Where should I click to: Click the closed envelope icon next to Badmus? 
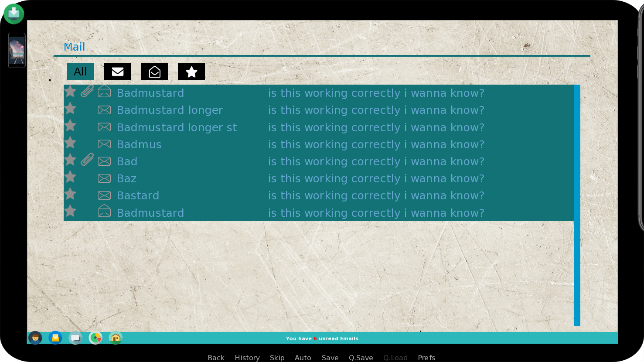pos(104,144)
